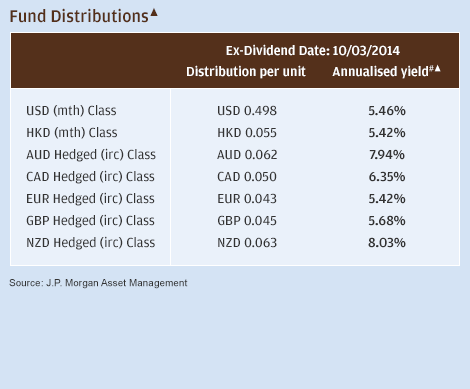
Task: Select the EUR Hedged (irc) Class label
Action: [90, 199]
